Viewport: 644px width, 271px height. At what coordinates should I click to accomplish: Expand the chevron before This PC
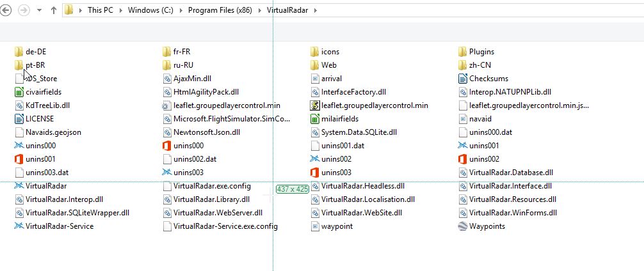pyautogui.click(x=80, y=11)
